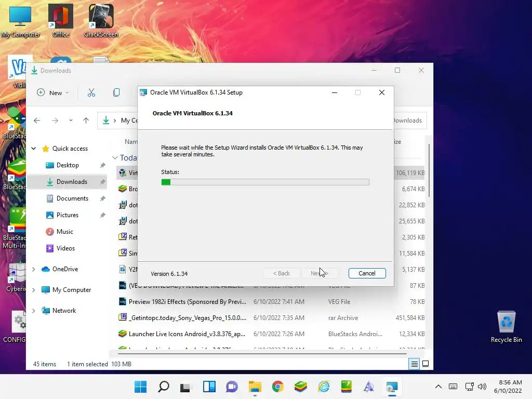Open Widgets from taskbar
The image size is (532, 399).
click(209, 387)
